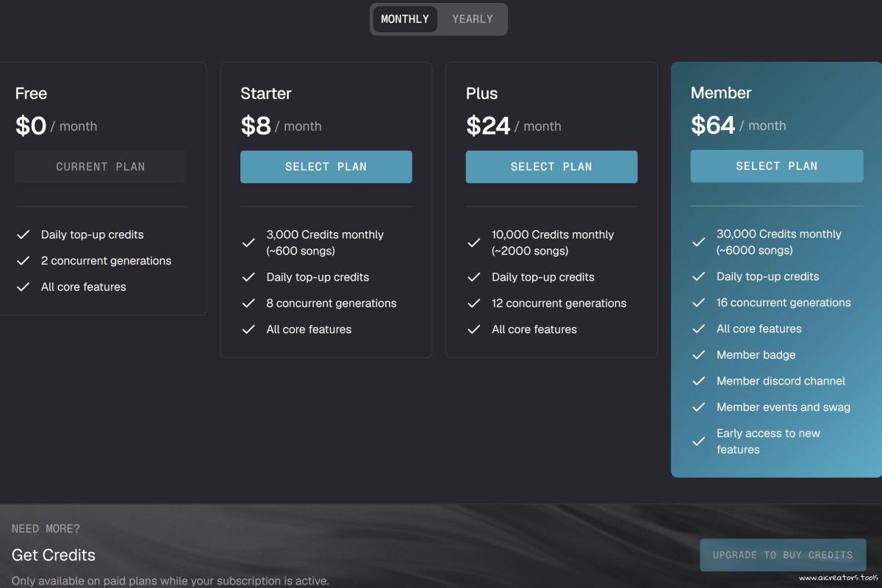This screenshot has width=882, height=588.
Task: Switch billing to Monthly
Action: pyautogui.click(x=404, y=19)
